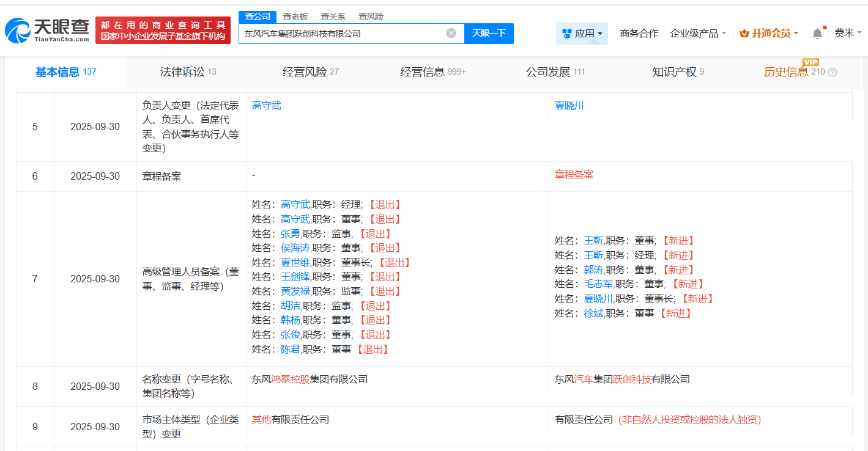Open the 夏晓川 person link
Screen dimensions: 868x451
click(570, 105)
